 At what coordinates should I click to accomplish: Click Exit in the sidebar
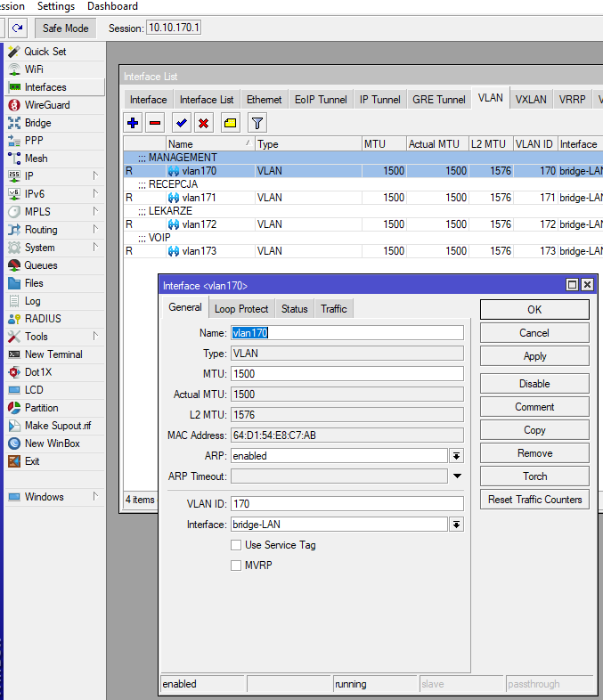pos(55,461)
